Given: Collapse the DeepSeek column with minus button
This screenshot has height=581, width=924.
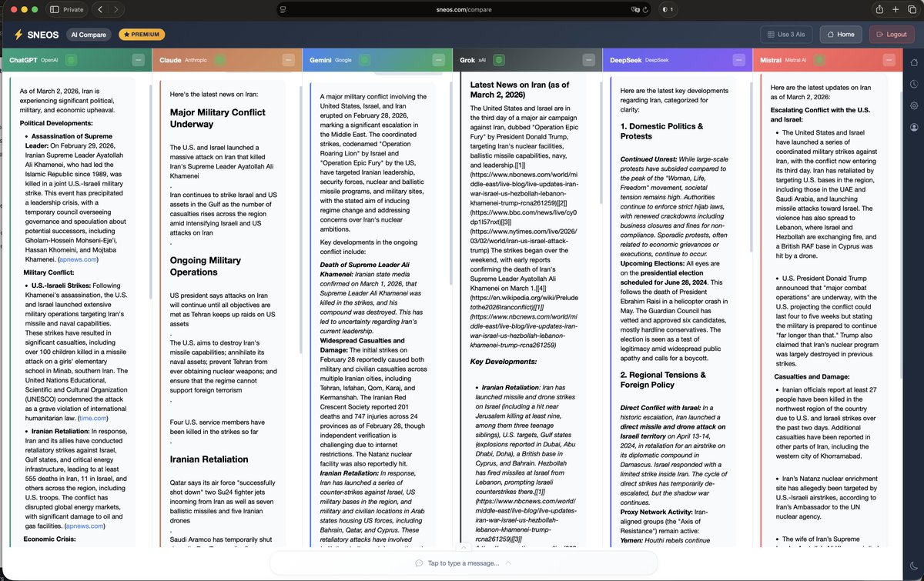Looking at the screenshot, I should pos(738,59).
